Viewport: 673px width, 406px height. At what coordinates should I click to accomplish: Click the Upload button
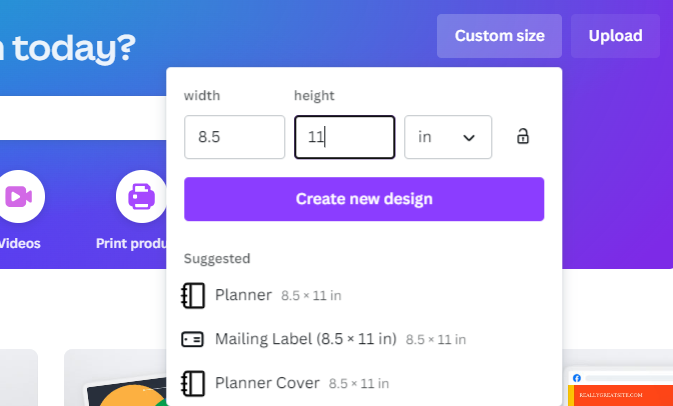pos(615,36)
